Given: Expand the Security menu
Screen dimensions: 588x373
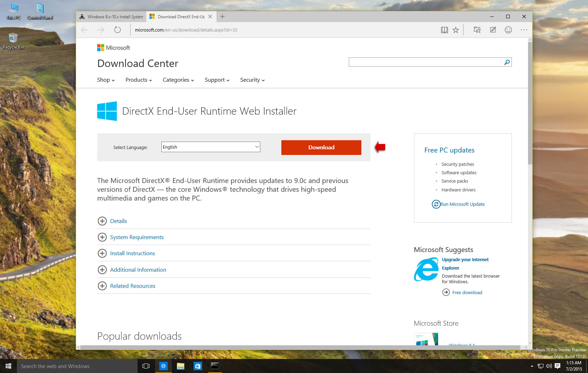Looking at the screenshot, I should (252, 80).
